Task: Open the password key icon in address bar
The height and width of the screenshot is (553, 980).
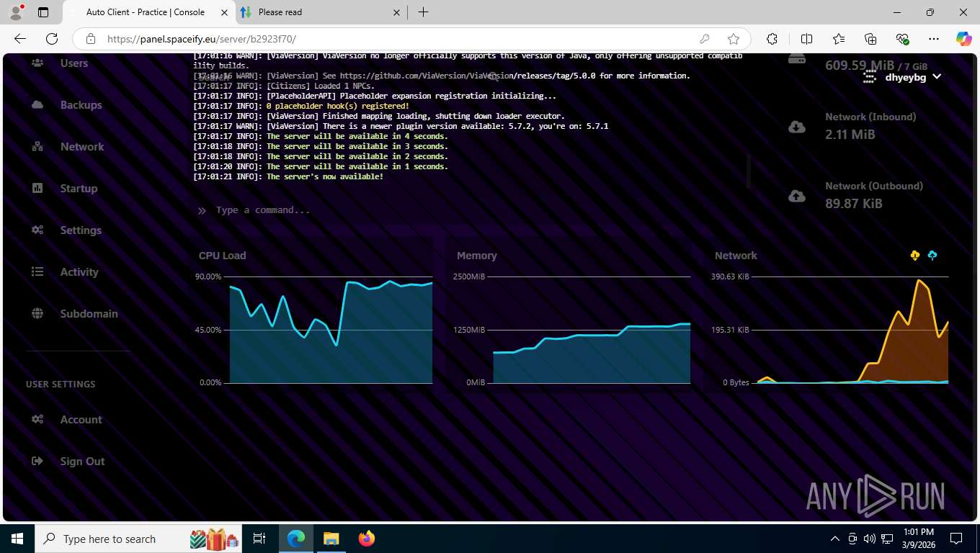Action: [705, 39]
